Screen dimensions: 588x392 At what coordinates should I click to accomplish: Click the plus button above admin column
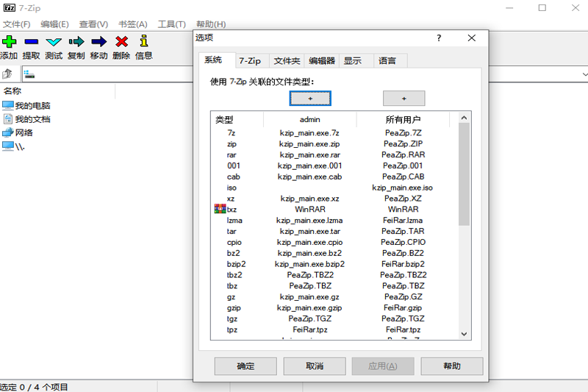tap(310, 99)
